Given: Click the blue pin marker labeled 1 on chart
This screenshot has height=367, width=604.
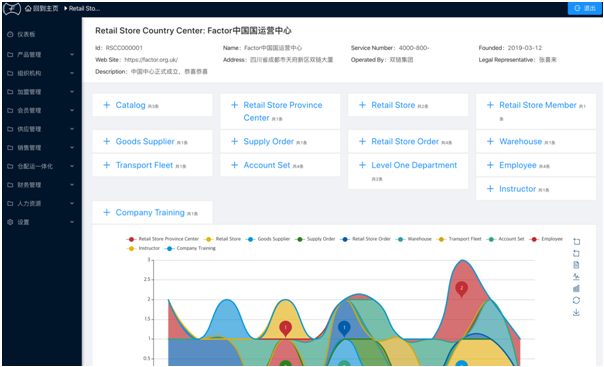Looking at the screenshot, I should [x=344, y=328].
